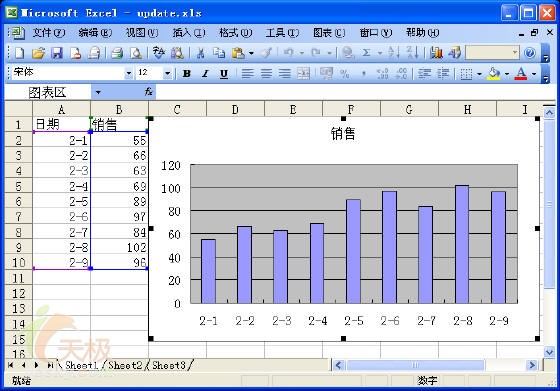This screenshot has width=560, height=391.
Task: Switch to the Sheet3 tab
Action: (169, 365)
